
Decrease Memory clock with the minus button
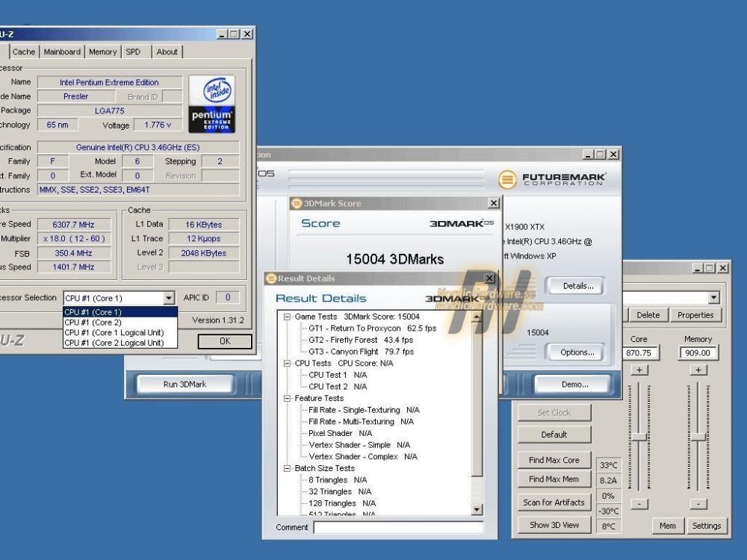pyautogui.click(x=698, y=504)
